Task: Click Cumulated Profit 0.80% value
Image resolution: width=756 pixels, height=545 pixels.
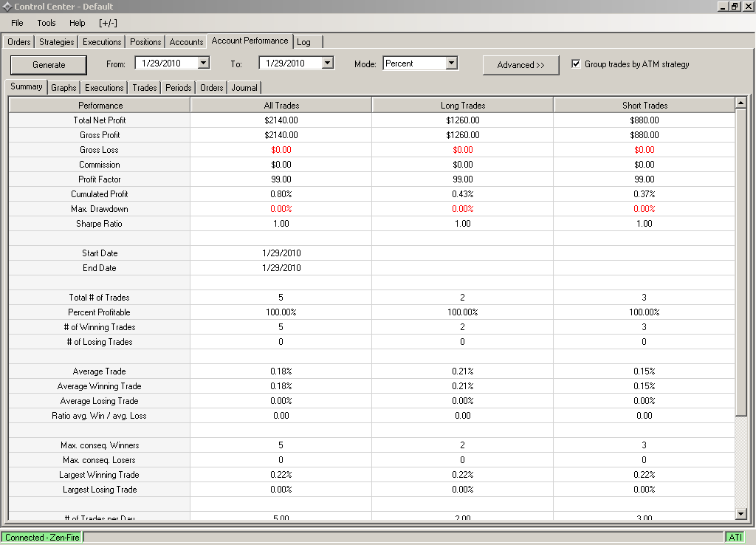Action: (281, 194)
